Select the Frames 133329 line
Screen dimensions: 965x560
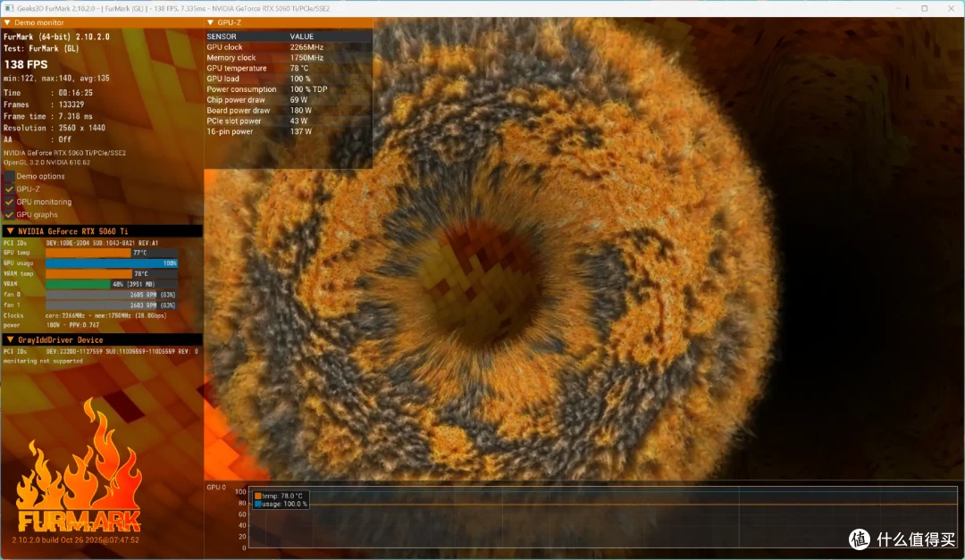coord(44,104)
